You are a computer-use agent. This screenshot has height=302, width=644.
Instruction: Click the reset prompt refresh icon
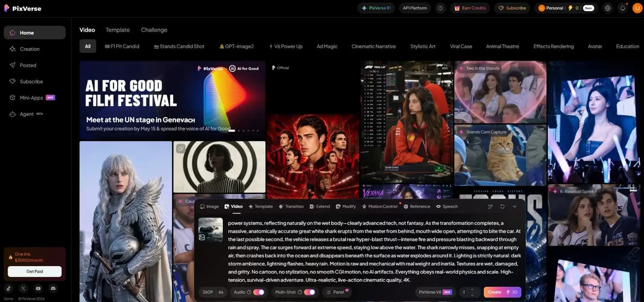point(503,206)
